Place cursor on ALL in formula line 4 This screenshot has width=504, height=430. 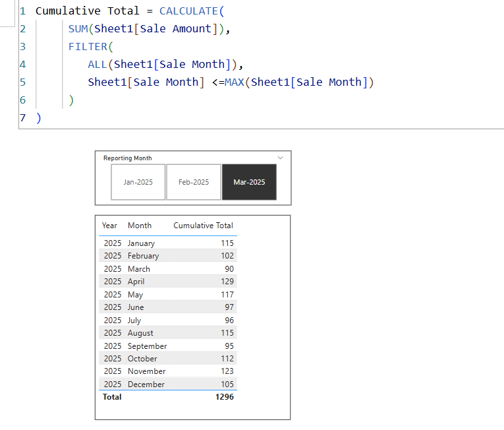coord(98,65)
